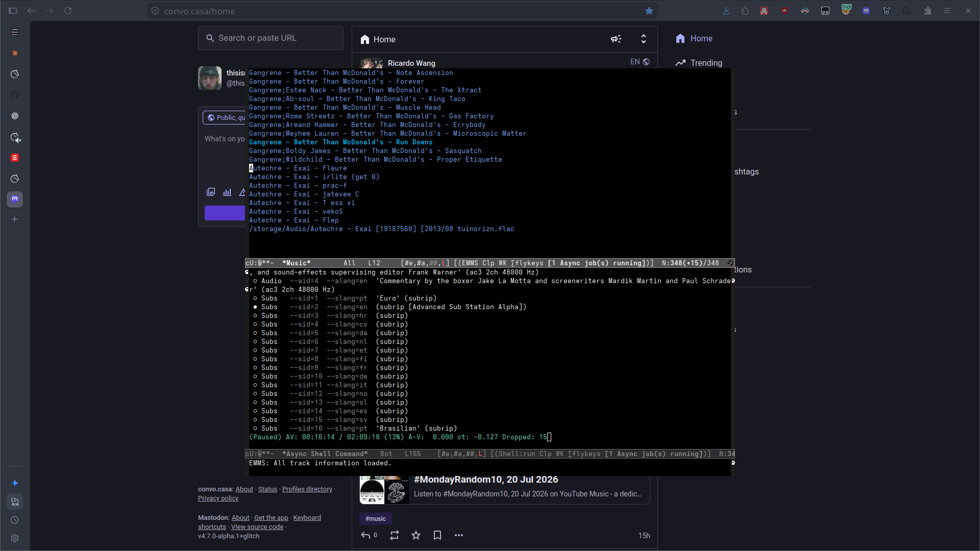Reload the convo.casa page
Viewport: 980px width, 551px height.
[68, 11]
